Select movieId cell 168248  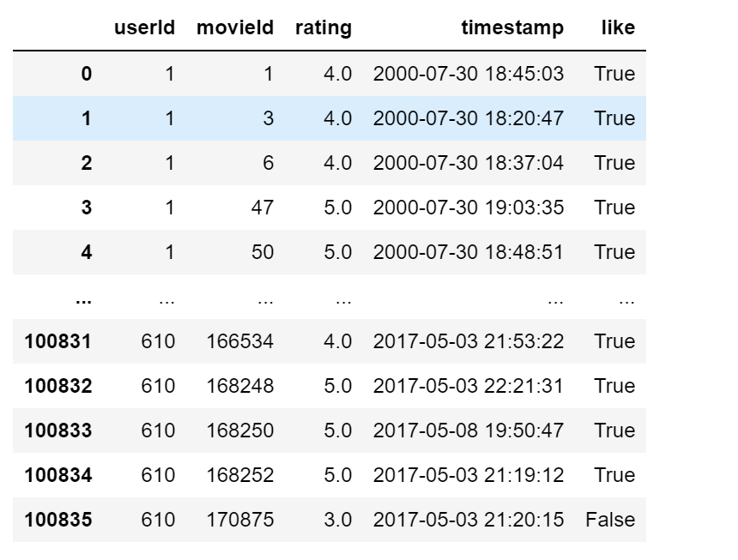coord(240,386)
